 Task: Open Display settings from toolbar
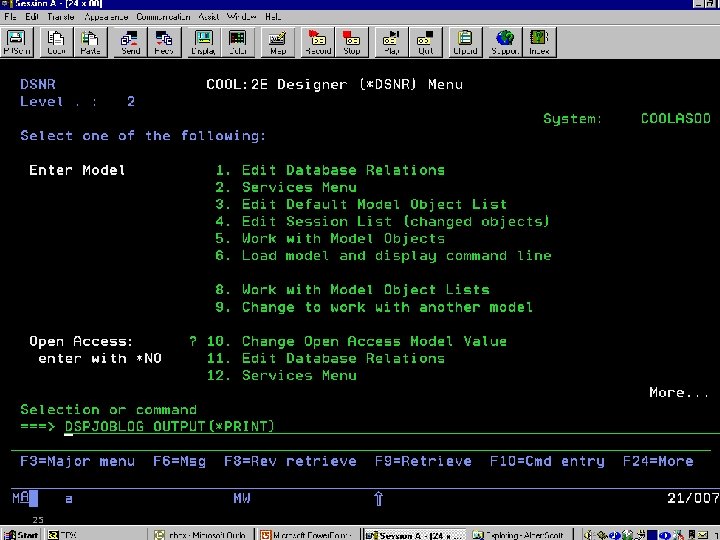[203, 42]
